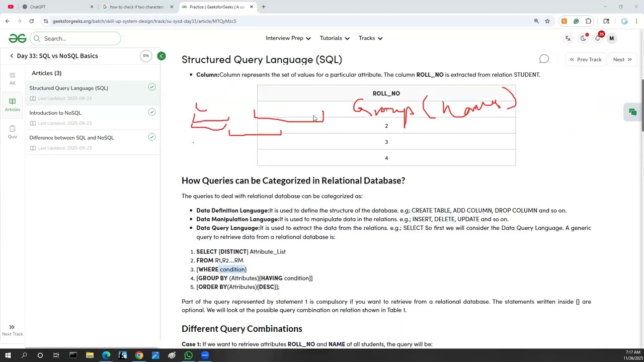Open Difference between SQL and NoSQL article
644x362 pixels.
pyautogui.click(x=71, y=137)
